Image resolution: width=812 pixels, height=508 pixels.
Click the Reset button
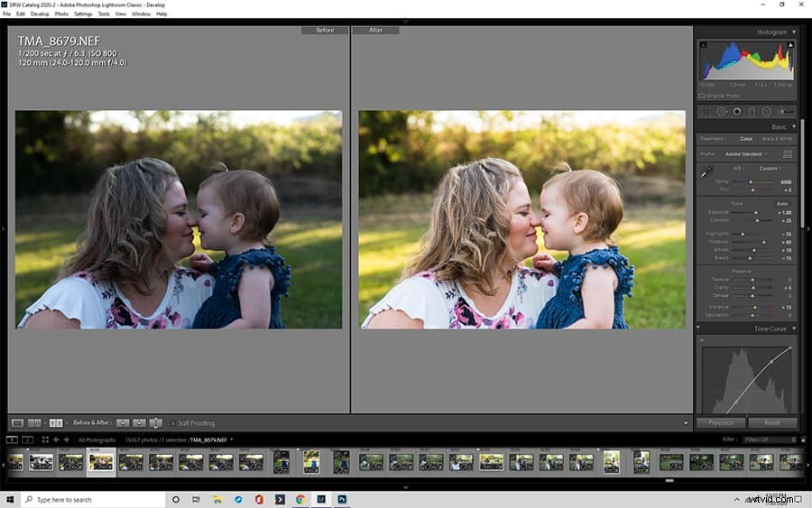pos(772,422)
